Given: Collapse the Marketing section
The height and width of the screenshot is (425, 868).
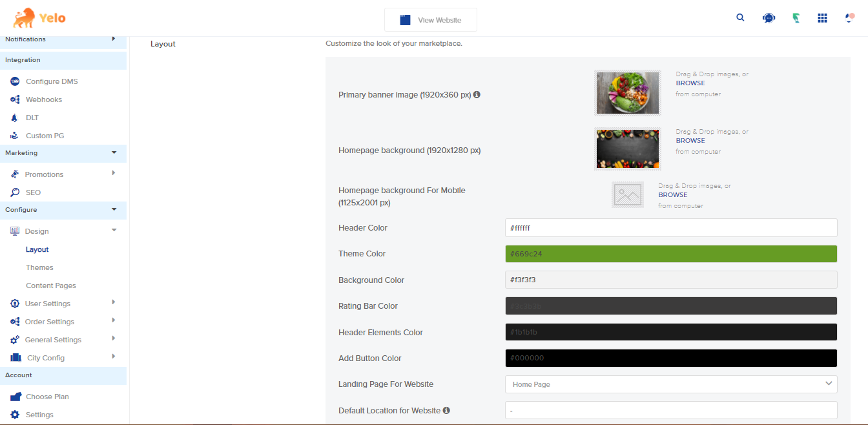Looking at the screenshot, I should (114, 153).
